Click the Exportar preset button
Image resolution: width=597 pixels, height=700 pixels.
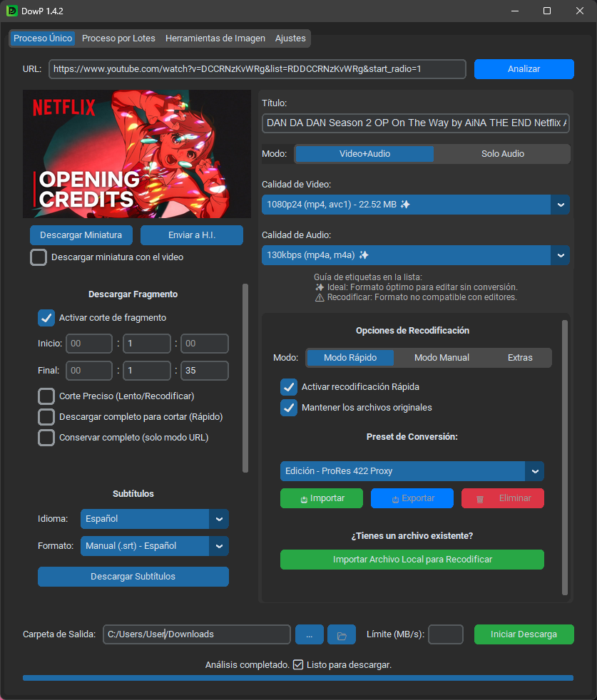412,499
